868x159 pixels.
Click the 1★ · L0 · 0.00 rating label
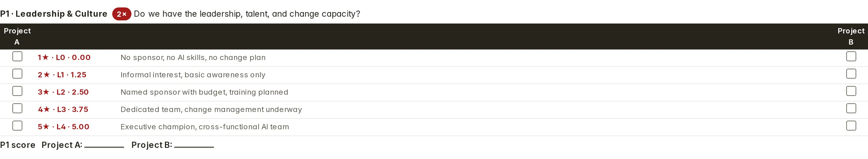tap(64, 58)
